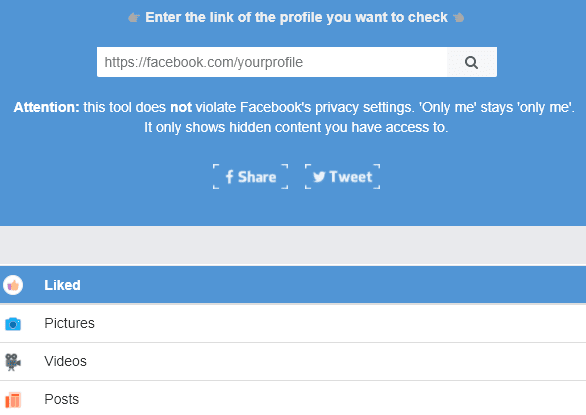Click the Tweet button text
The image size is (586, 415).
[351, 177]
